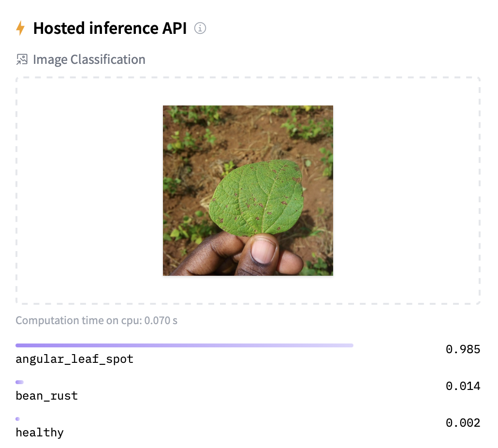Image resolution: width=498 pixels, height=448 pixels.
Task: Click the green bean leaf in the photo
Action: [256, 197]
